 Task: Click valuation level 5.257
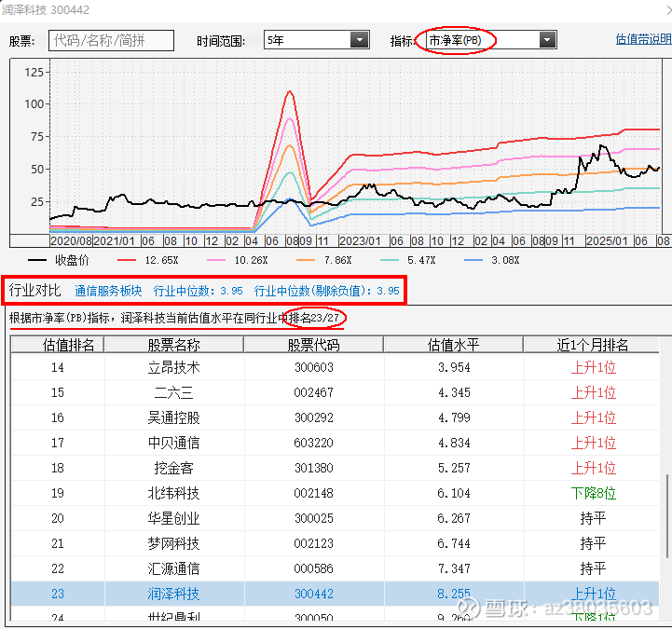[x=454, y=468]
